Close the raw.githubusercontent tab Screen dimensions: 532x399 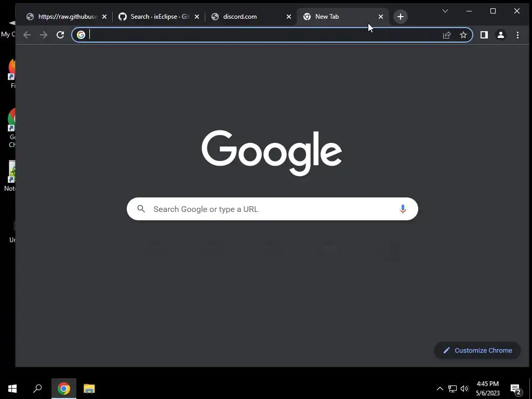[x=104, y=17]
